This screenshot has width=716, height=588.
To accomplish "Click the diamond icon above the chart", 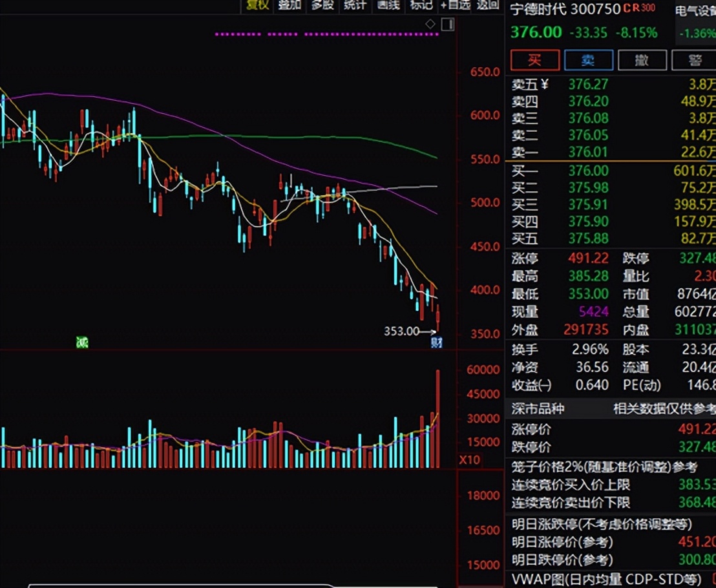I will click(430, 25).
